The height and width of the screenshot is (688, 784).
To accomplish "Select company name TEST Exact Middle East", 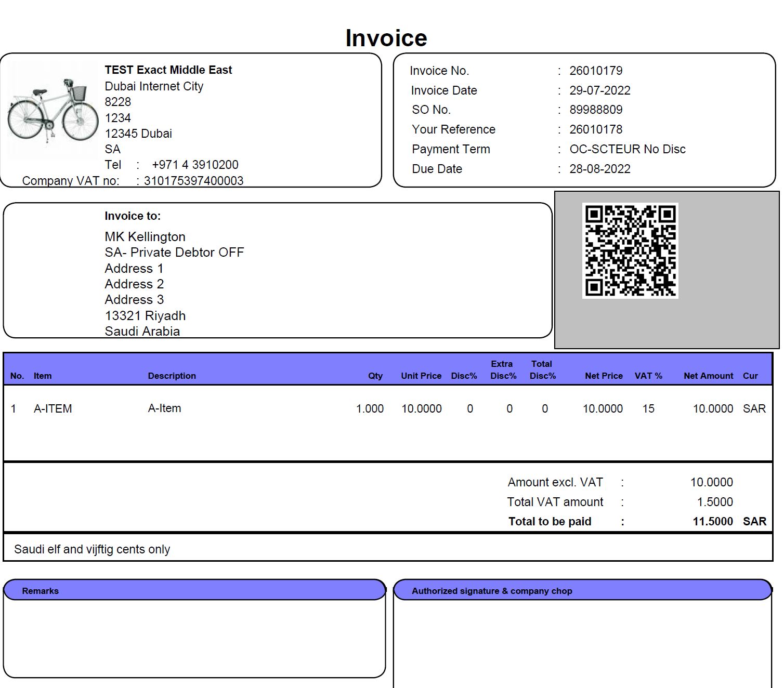I will [x=168, y=70].
